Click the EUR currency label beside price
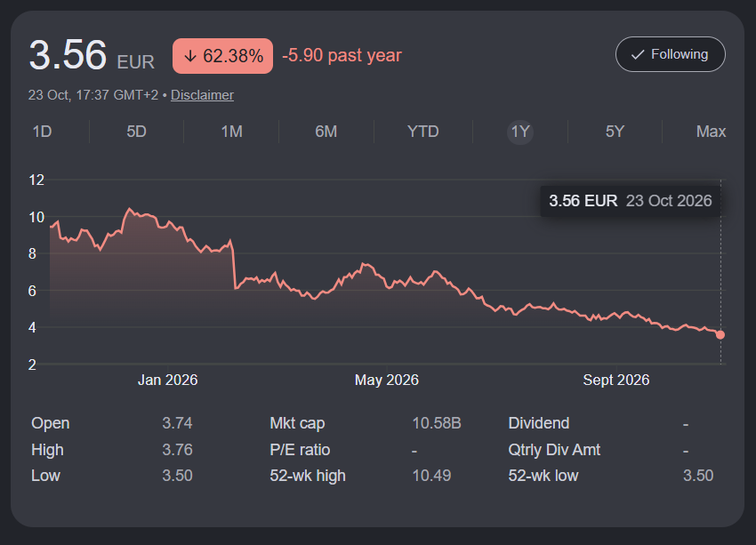The image size is (756, 545). click(x=135, y=62)
